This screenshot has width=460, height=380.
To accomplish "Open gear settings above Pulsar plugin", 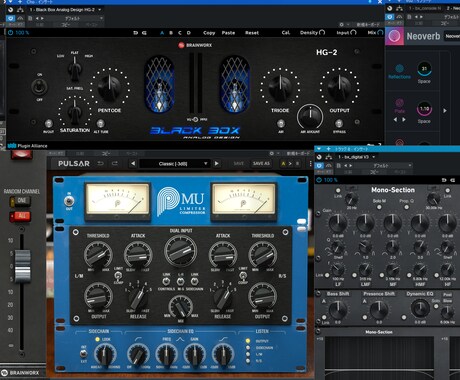I will [x=271, y=153].
